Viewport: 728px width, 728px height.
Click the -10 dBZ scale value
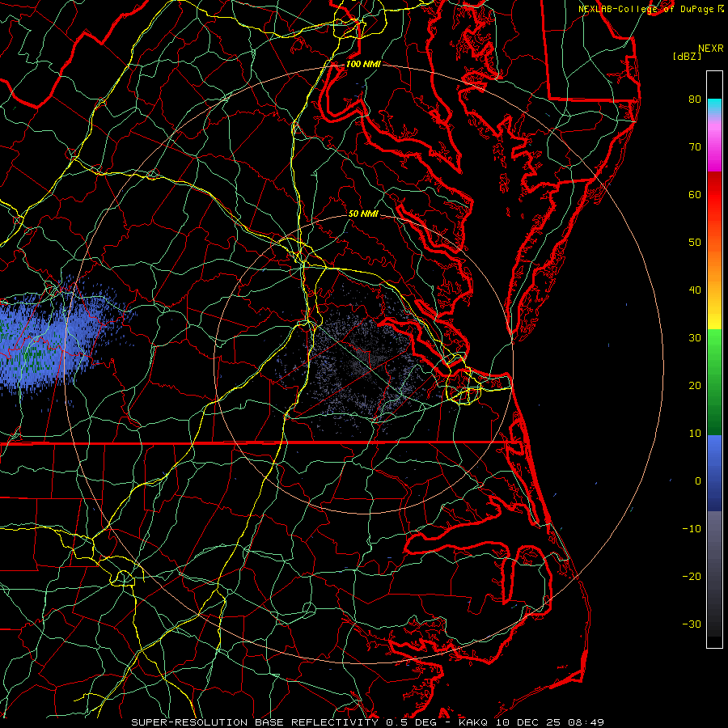(x=692, y=529)
